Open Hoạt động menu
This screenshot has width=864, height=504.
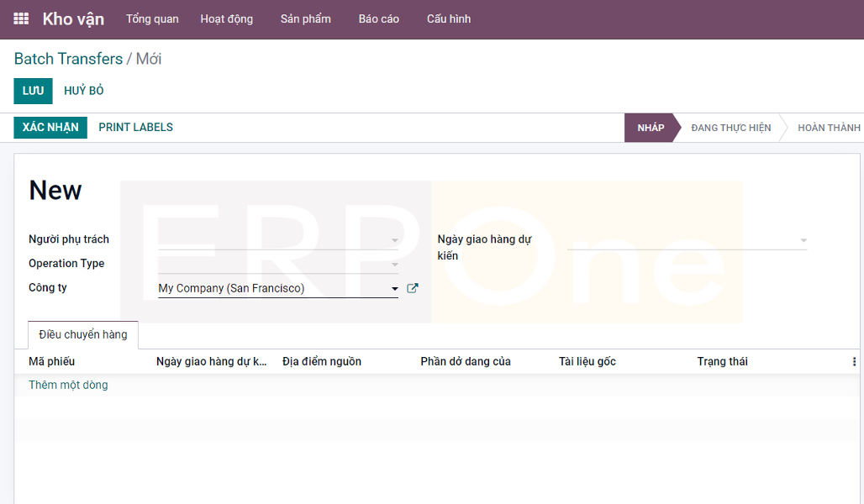tap(226, 18)
